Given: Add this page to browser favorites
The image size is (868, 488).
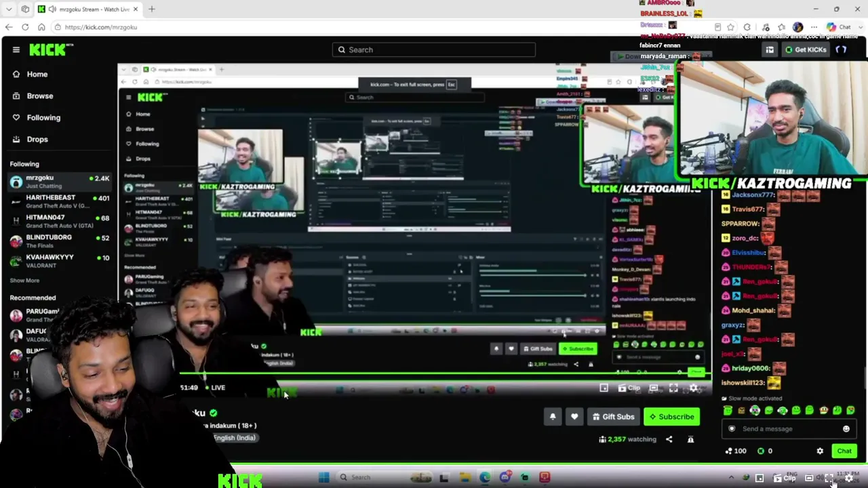Looking at the screenshot, I should click(731, 27).
